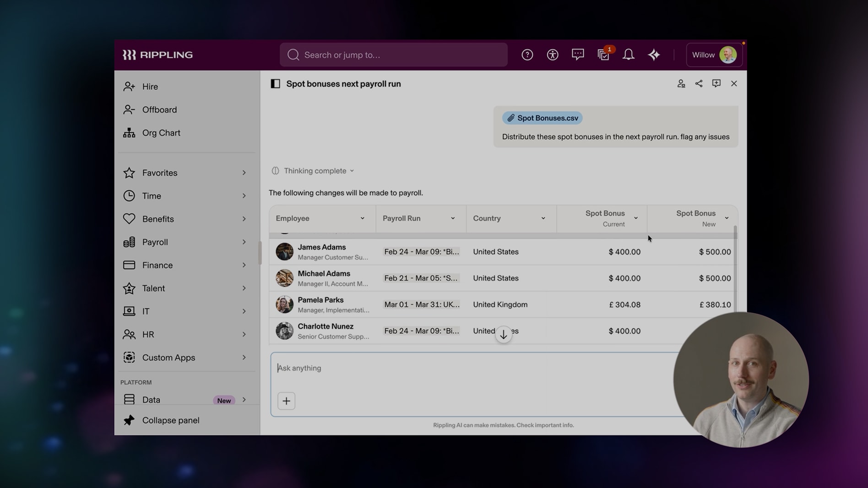Expand the HR menu
This screenshot has height=488, width=868.
click(186, 335)
